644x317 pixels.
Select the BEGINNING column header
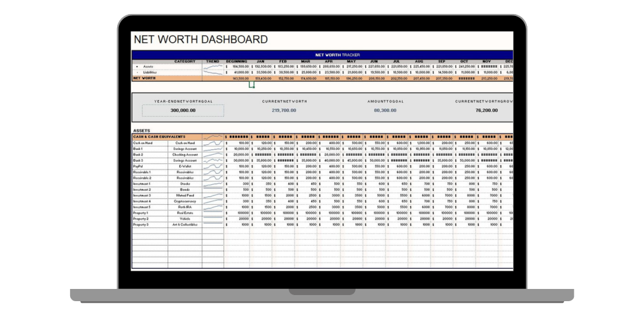pos(237,61)
